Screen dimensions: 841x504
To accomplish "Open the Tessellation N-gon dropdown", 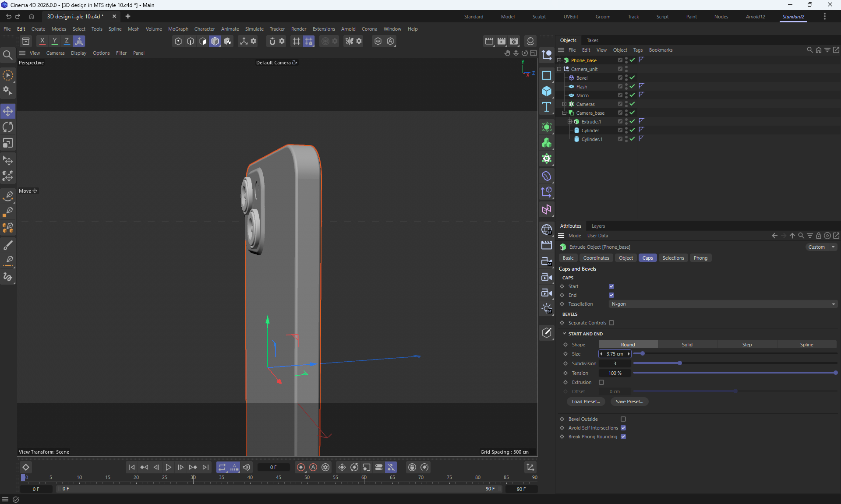I will pos(723,304).
